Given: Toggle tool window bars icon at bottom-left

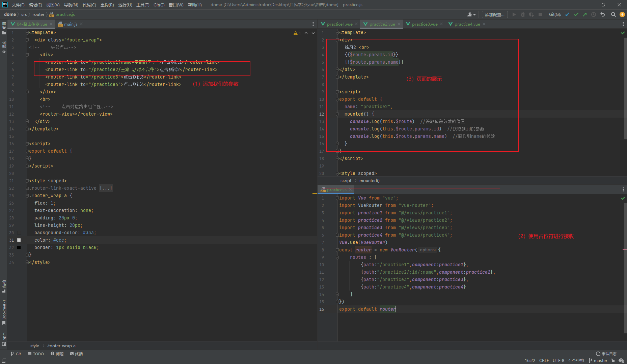Looking at the screenshot, I should click(4, 360).
